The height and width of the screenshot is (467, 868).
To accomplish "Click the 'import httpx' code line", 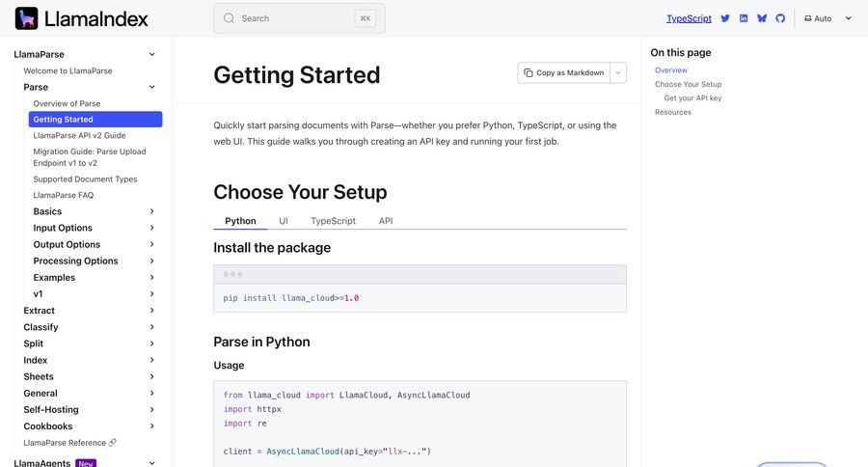I will [x=253, y=409].
